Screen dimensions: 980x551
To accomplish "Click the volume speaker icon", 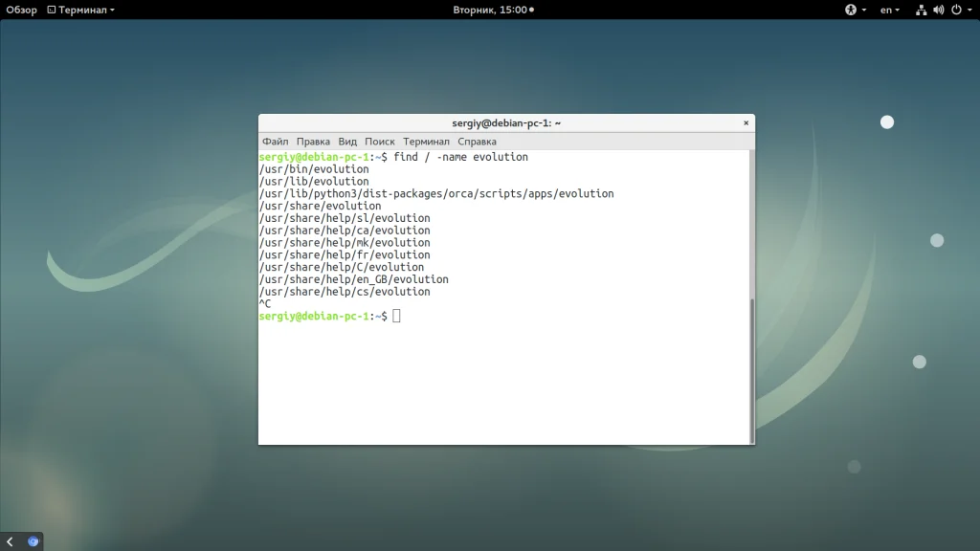I will click(938, 10).
